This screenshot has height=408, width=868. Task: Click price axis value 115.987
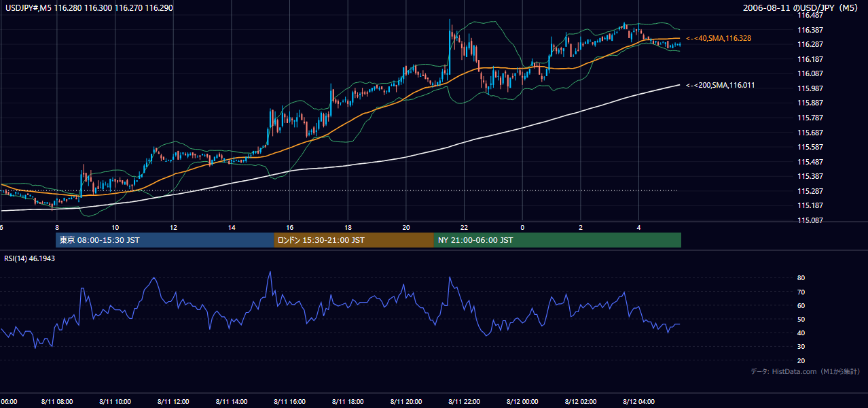pos(810,88)
